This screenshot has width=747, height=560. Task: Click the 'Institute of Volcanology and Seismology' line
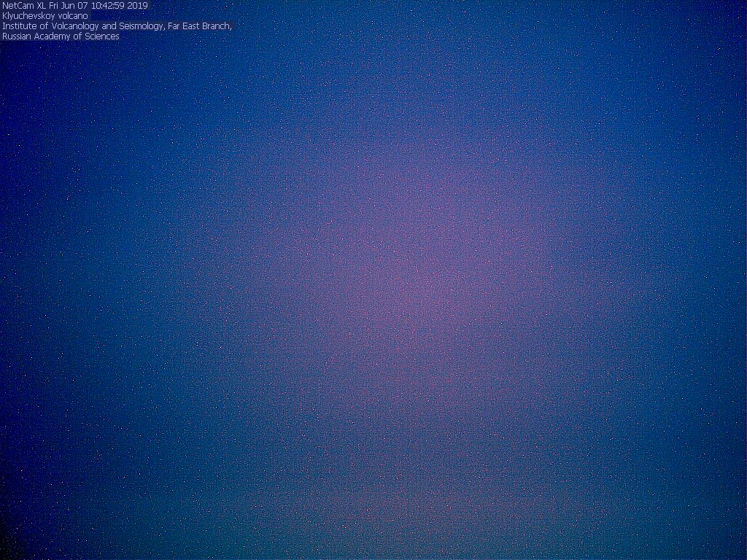117,26
